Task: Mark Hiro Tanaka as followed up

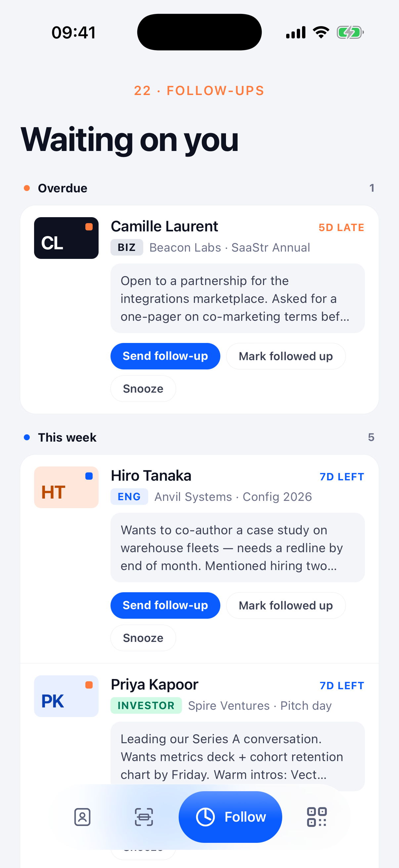Action: 286,605
